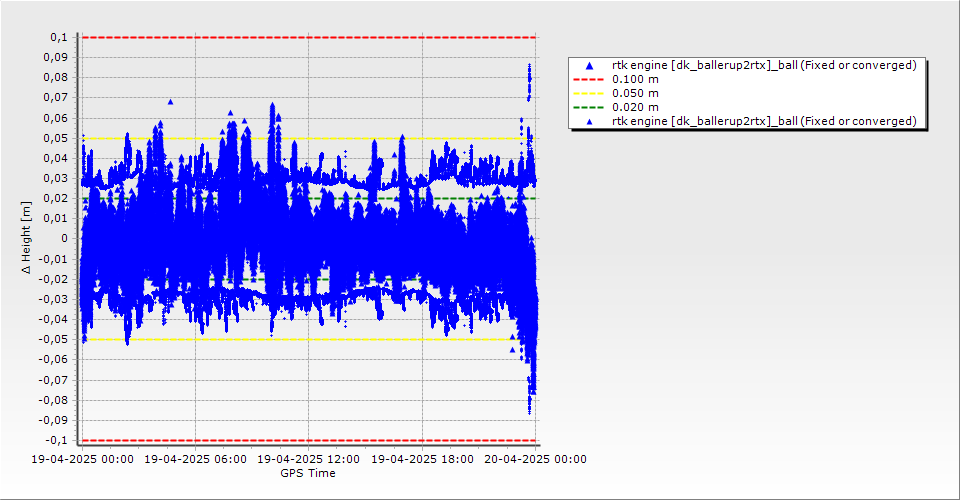Click the 0,02 y-axis value
960x500 pixels.
tap(56, 198)
